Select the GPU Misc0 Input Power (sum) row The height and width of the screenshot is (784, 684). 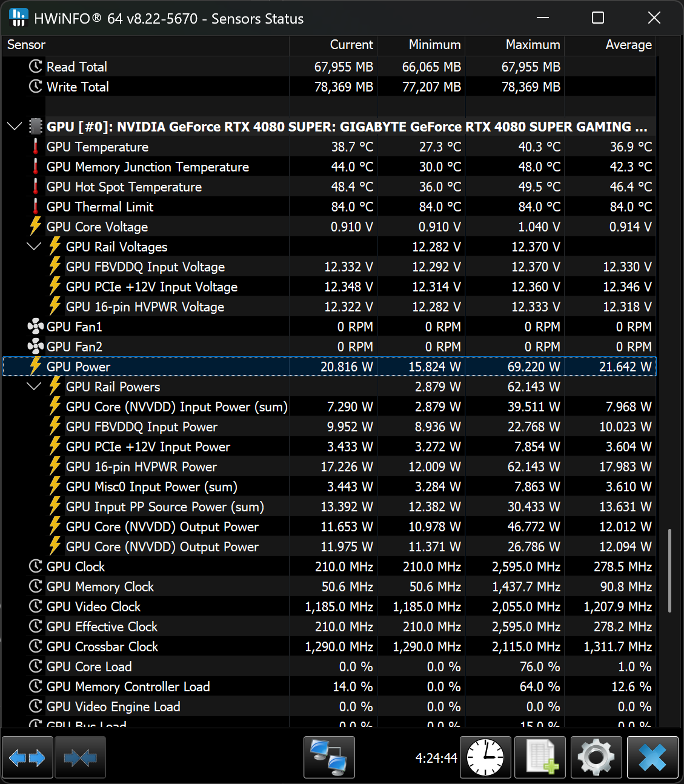coord(329,487)
